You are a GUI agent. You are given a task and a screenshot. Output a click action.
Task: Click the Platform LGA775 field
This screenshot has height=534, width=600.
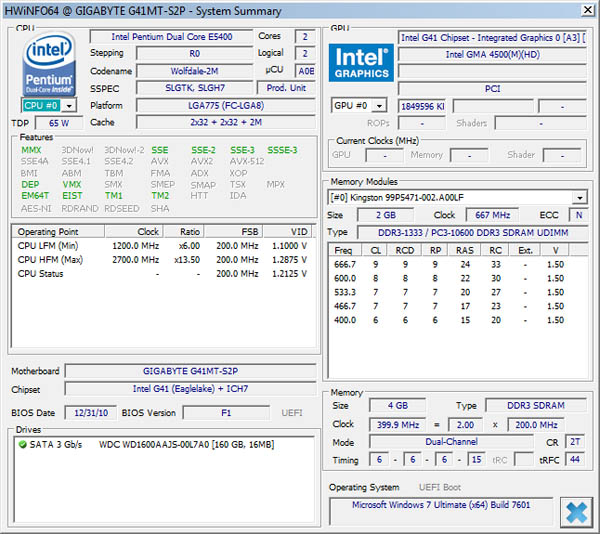pyautogui.click(x=226, y=106)
